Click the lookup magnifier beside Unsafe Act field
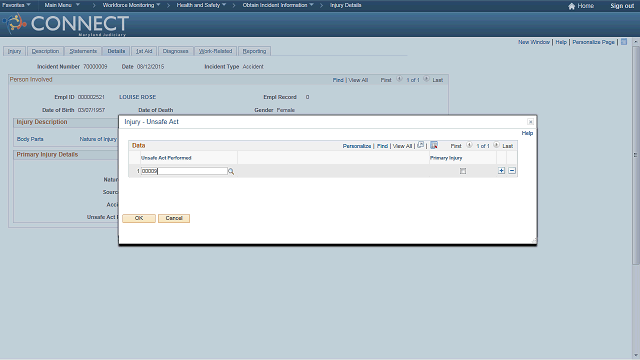The height and width of the screenshot is (360, 640). click(231, 171)
